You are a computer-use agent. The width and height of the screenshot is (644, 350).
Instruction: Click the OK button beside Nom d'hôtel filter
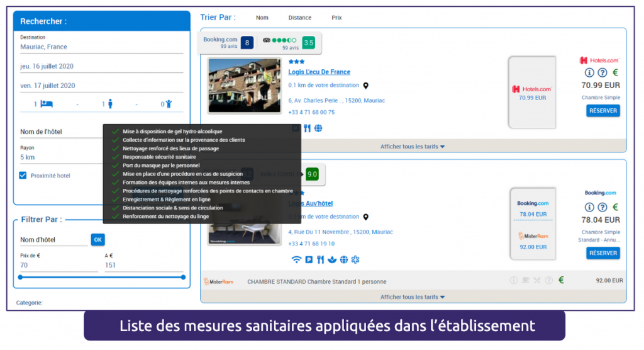[97, 239]
